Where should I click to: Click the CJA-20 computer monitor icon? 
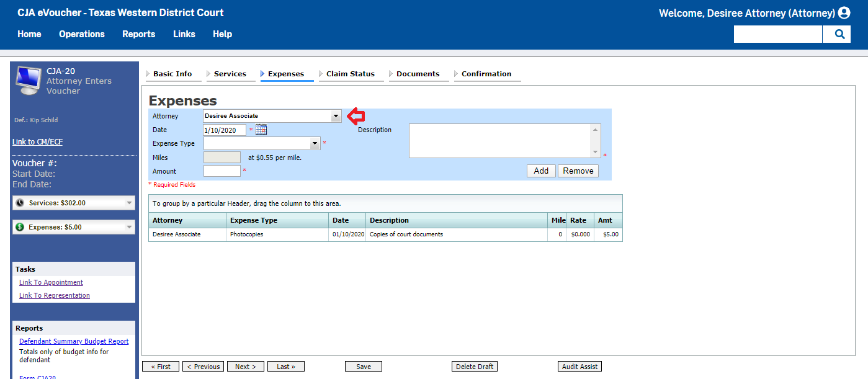(29, 81)
